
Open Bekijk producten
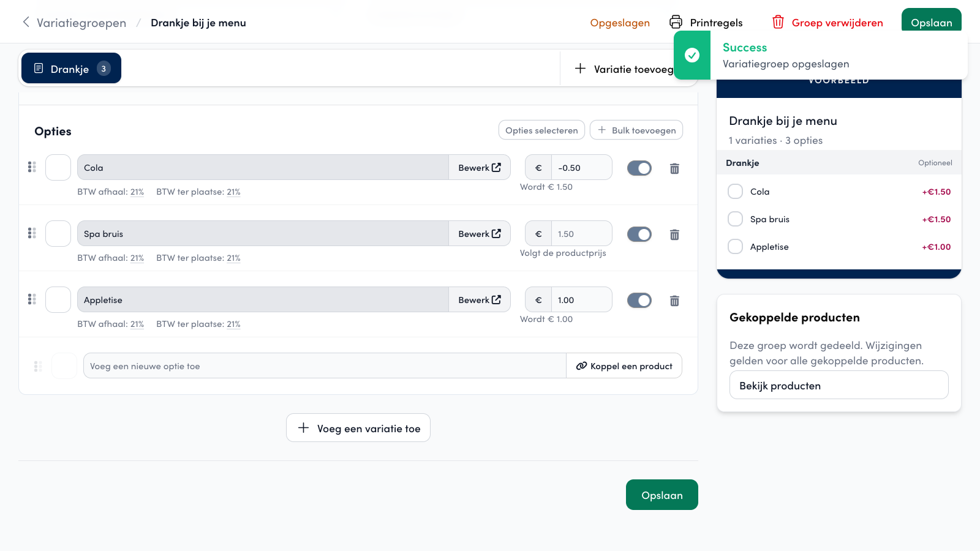(839, 385)
